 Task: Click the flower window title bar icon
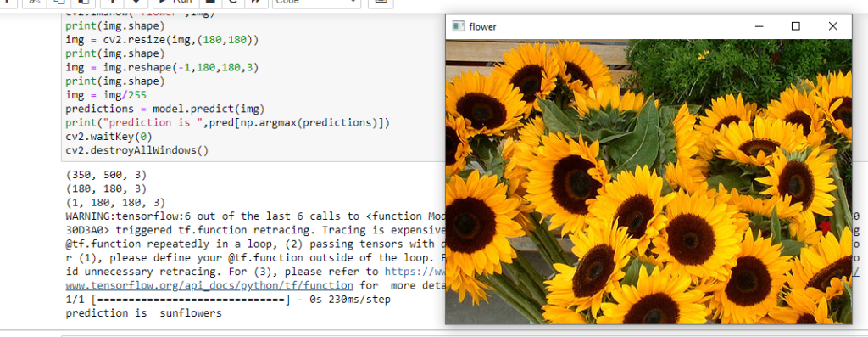[458, 26]
